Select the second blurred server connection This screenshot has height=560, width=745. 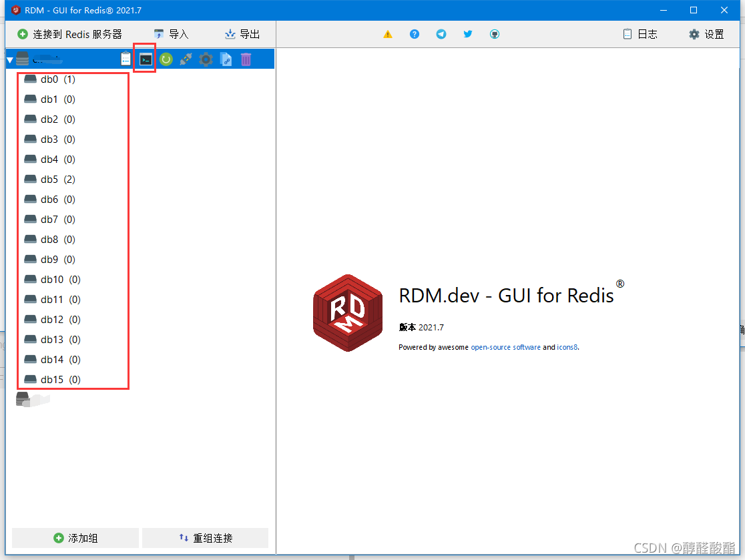(x=33, y=399)
